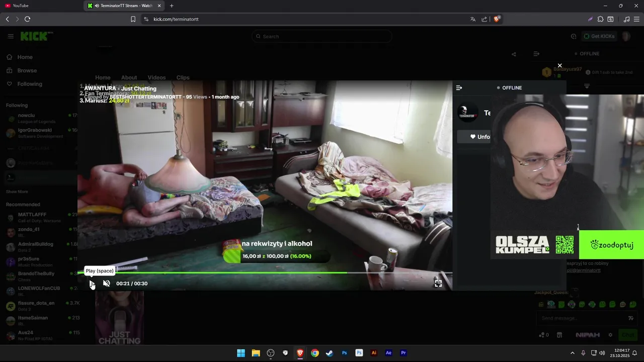The width and height of the screenshot is (644, 362).
Task: Open the translate page icon
Action: tap(473, 19)
